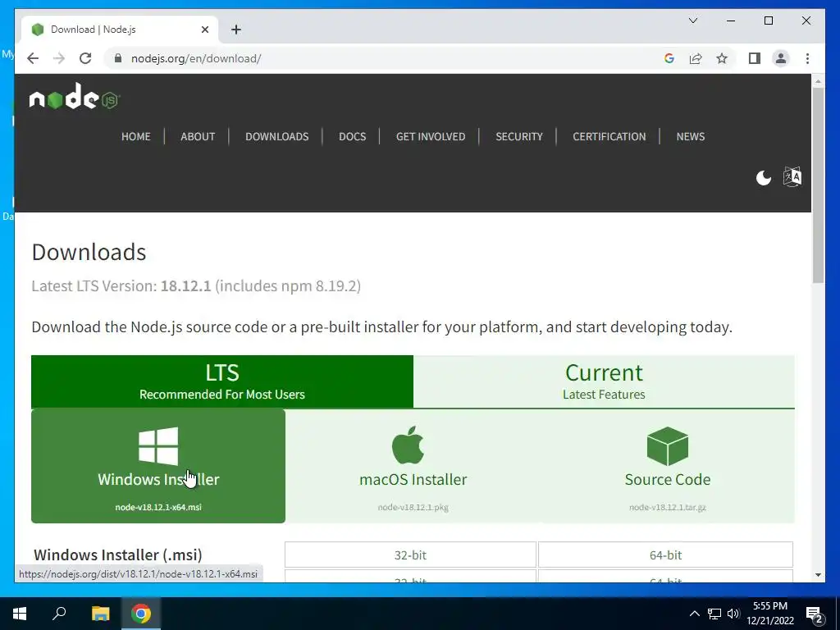Open taskbar search magnifier

pos(59,613)
